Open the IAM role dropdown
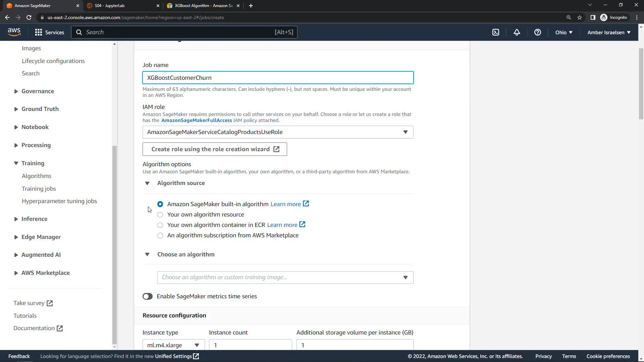 (278, 132)
